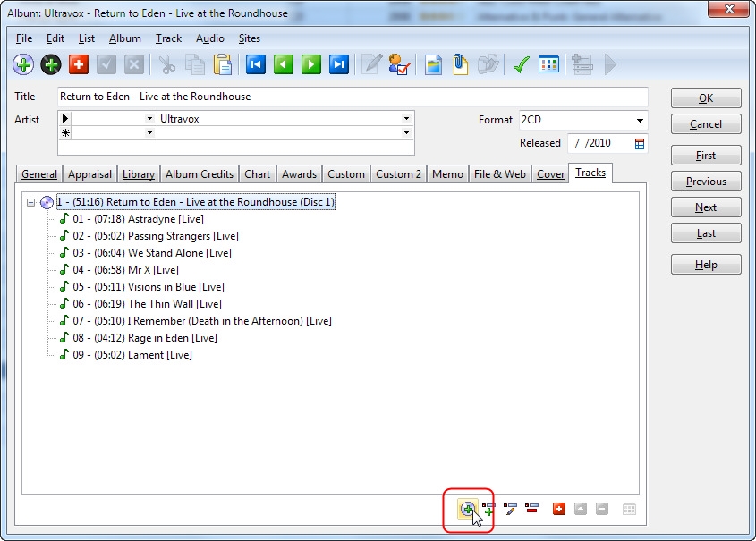Switch to the Cover tab

(x=550, y=174)
